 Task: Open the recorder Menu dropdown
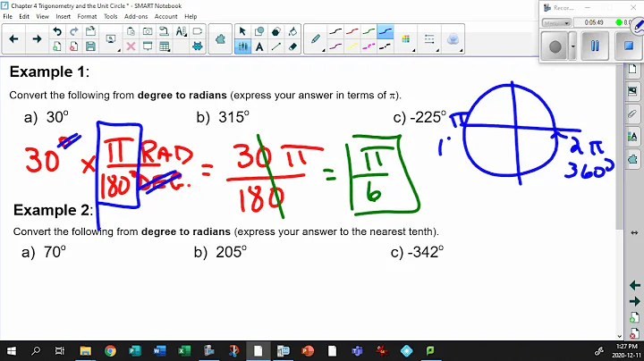556,22
